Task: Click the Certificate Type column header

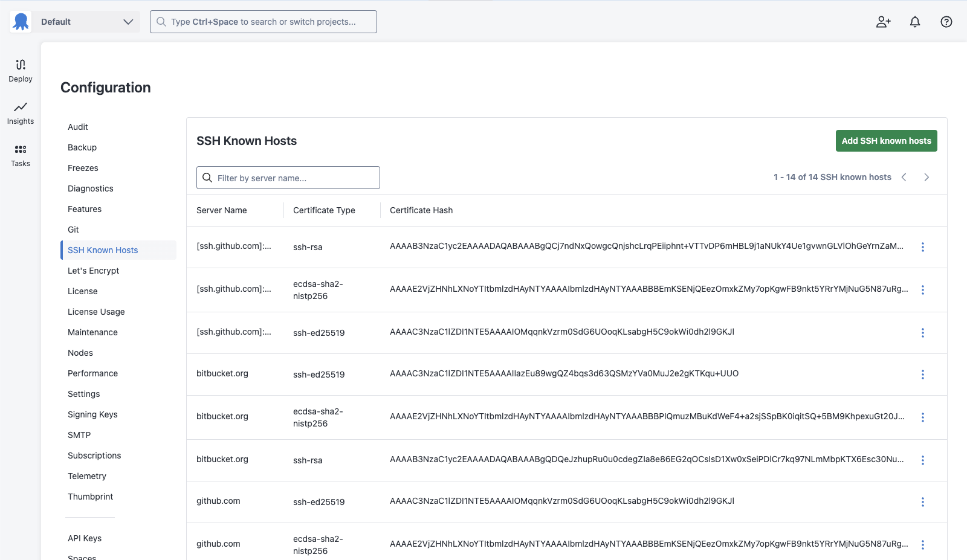Action: (324, 210)
